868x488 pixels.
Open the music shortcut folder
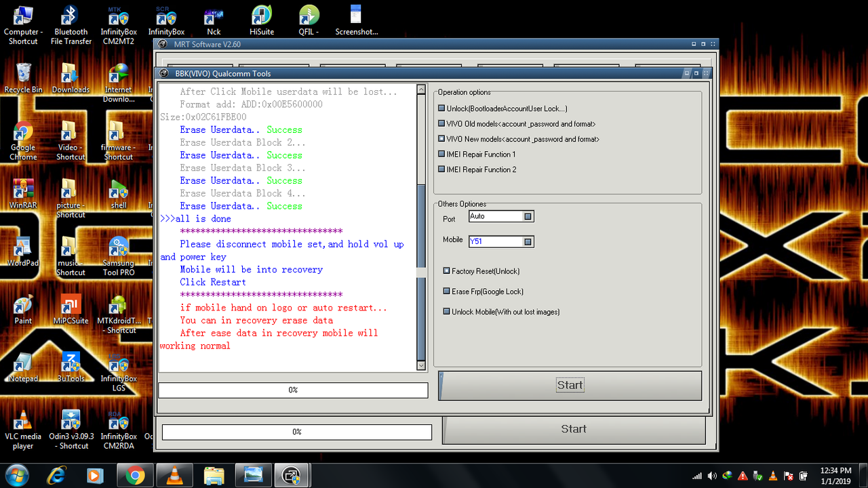[71, 256]
